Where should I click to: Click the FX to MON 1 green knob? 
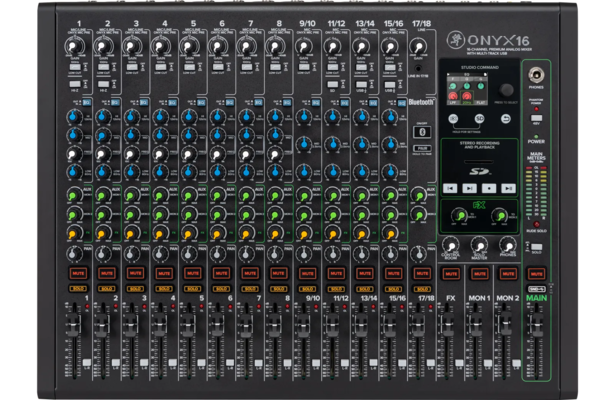[x=459, y=215]
